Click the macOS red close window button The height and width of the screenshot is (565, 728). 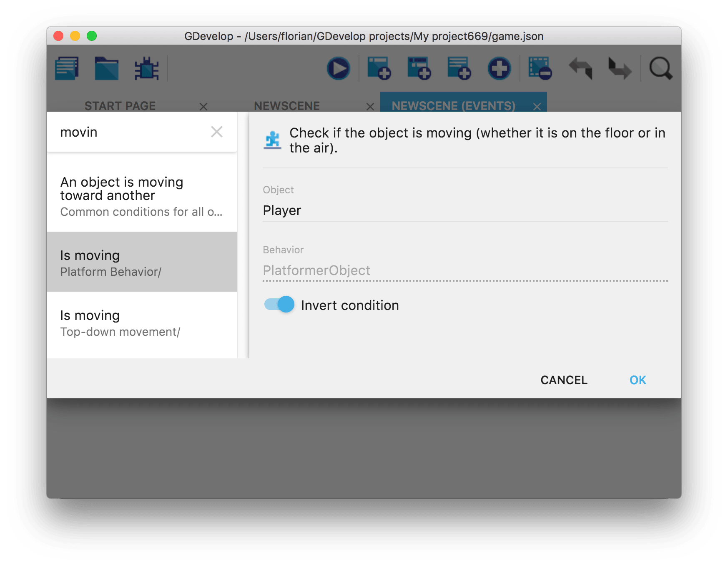[58, 36]
